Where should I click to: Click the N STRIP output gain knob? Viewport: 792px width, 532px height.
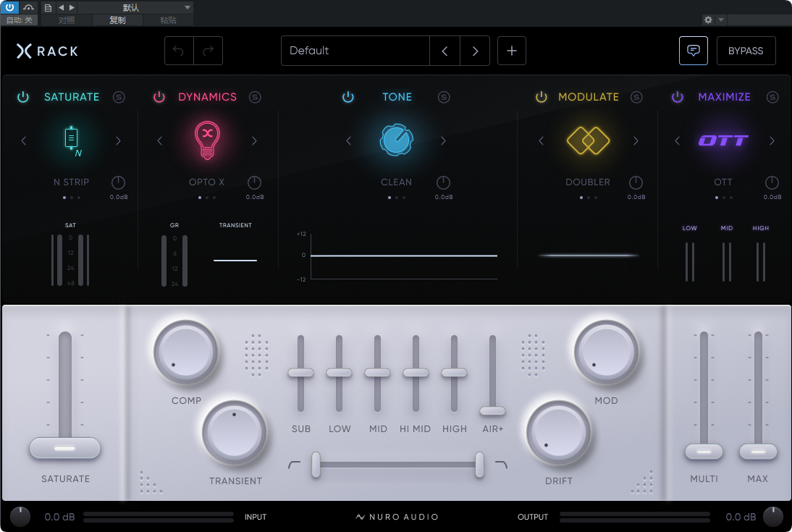[118, 182]
